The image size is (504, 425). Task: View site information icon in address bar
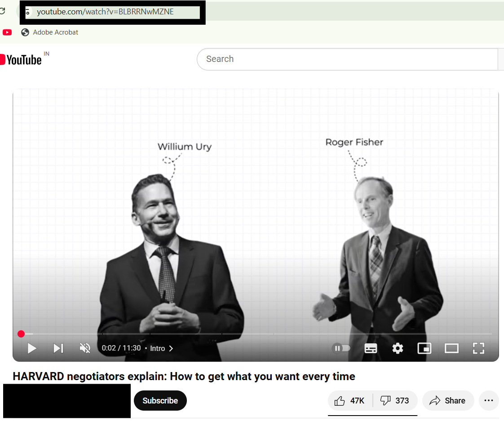(28, 13)
